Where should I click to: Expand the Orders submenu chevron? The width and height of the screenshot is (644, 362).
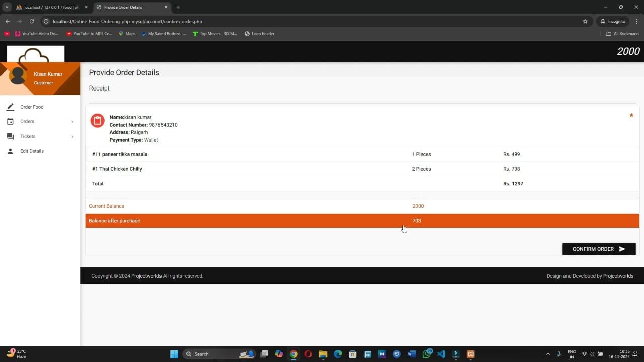tap(72, 122)
